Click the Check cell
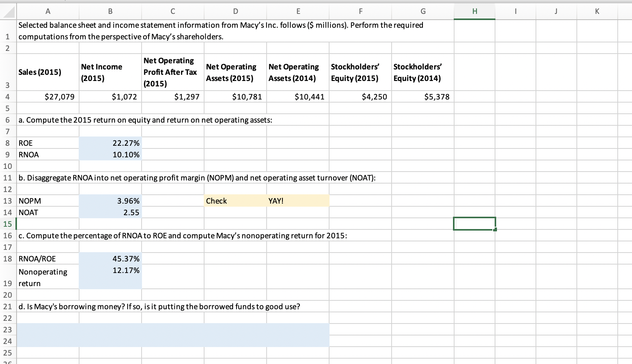This screenshot has height=364, width=632. click(x=235, y=201)
